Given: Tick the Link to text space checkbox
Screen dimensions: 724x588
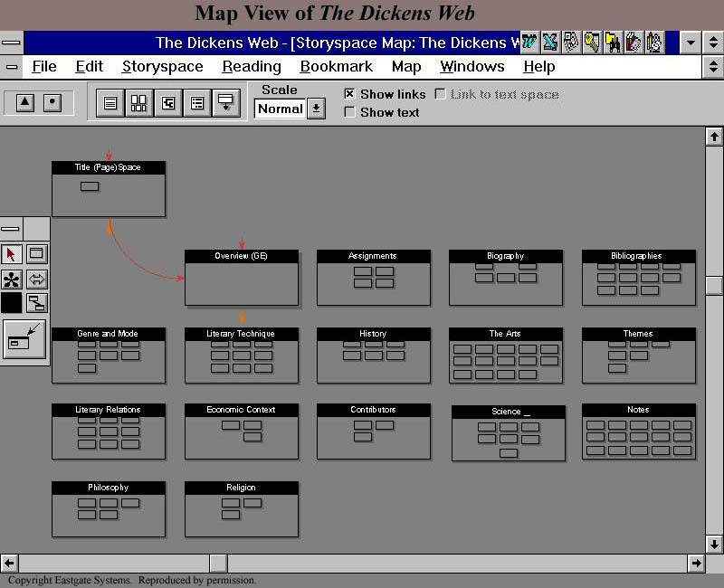Looking at the screenshot, I should pyautogui.click(x=441, y=94).
